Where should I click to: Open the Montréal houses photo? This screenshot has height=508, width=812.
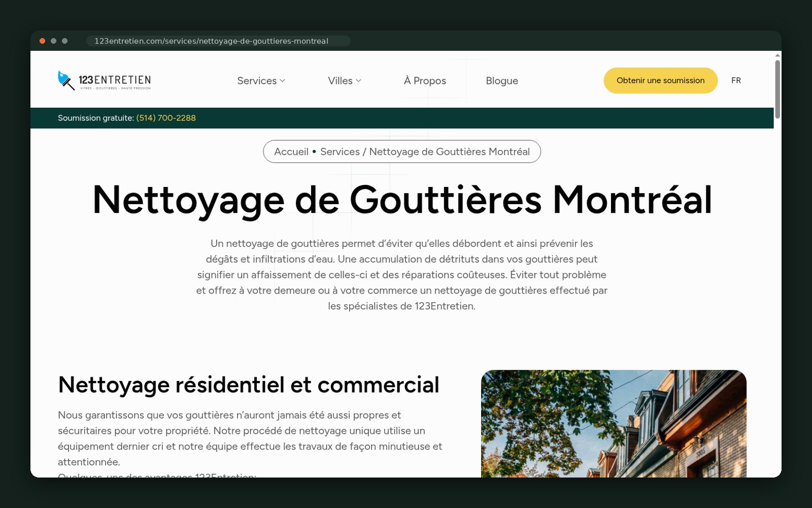tap(614, 424)
